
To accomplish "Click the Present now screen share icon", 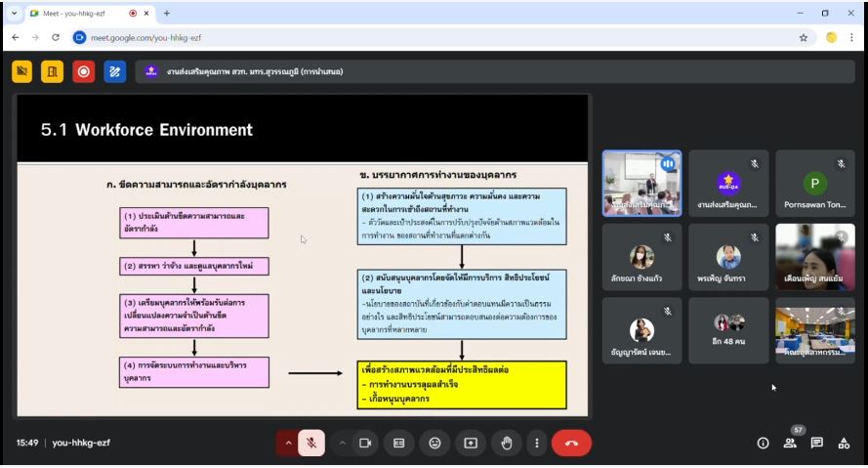I will [x=471, y=443].
